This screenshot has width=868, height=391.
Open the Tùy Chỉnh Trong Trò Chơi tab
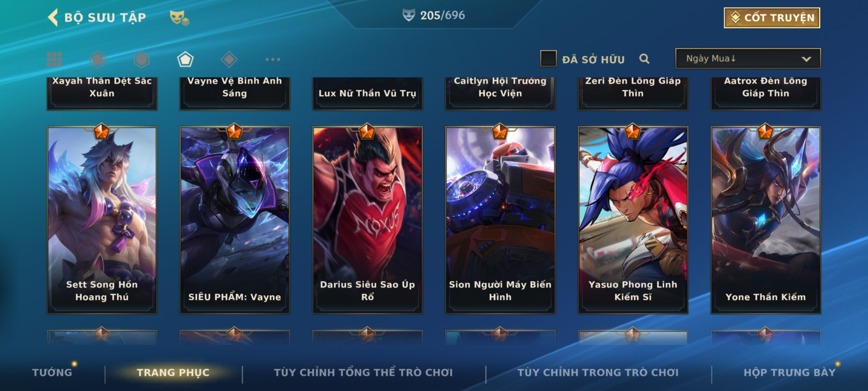click(x=598, y=372)
